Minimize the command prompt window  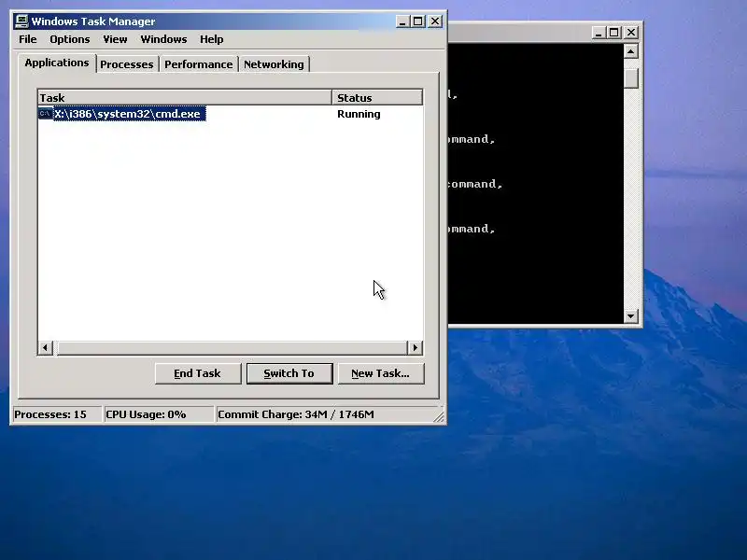tap(599, 33)
